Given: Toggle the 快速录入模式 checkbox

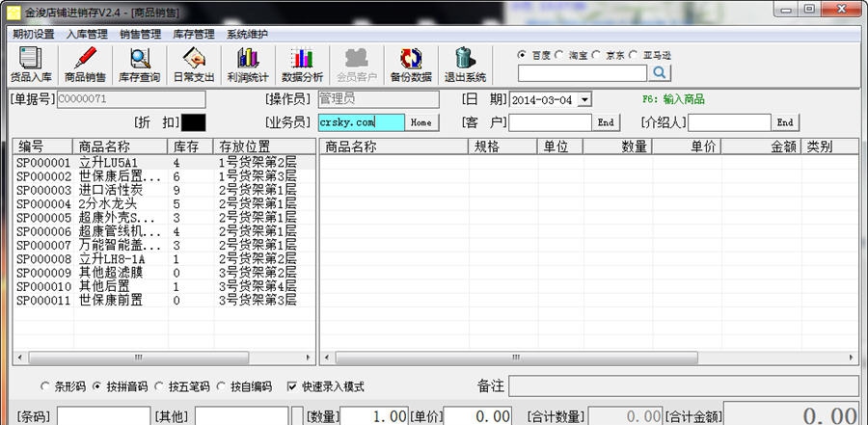Looking at the screenshot, I should [x=292, y=386].
